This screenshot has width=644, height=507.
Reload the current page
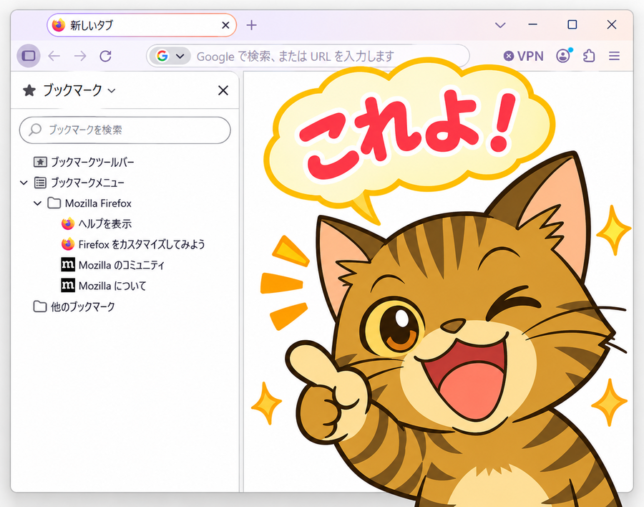[106, 56]
